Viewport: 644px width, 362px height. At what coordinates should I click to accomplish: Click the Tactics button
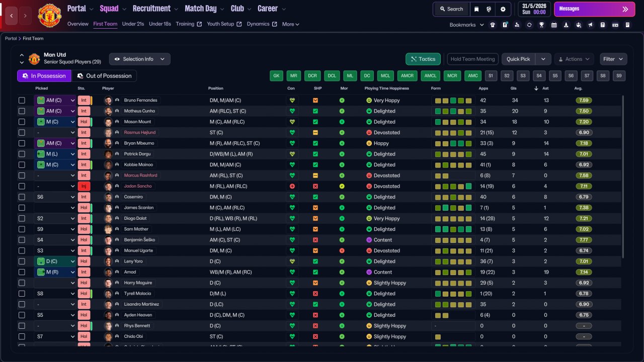click(423, 59)
